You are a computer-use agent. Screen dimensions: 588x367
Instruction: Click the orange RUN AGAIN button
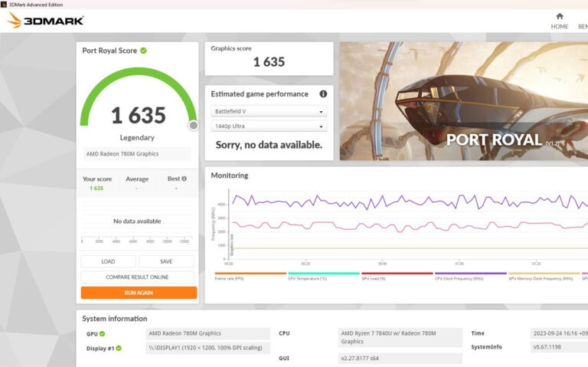pyautogui.click(x=139, y=293)
